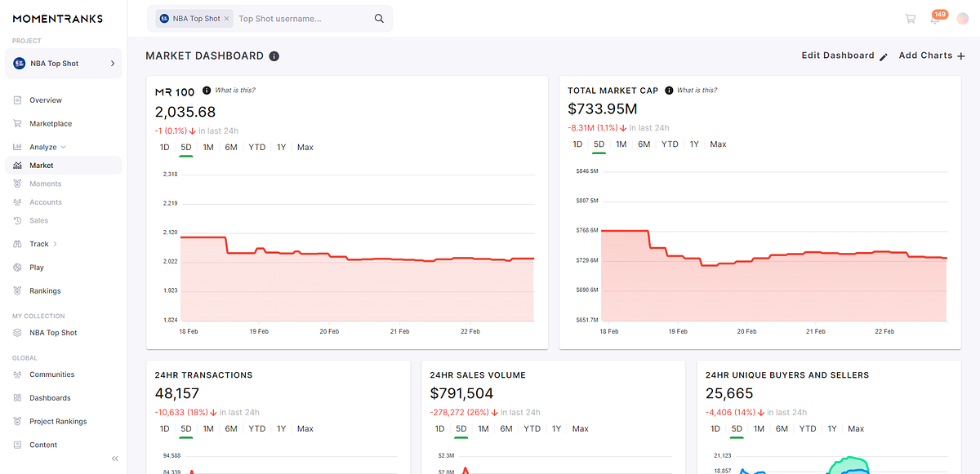
Task: Open notifications via the bell with 149 badge
Action: coord(937,18)
